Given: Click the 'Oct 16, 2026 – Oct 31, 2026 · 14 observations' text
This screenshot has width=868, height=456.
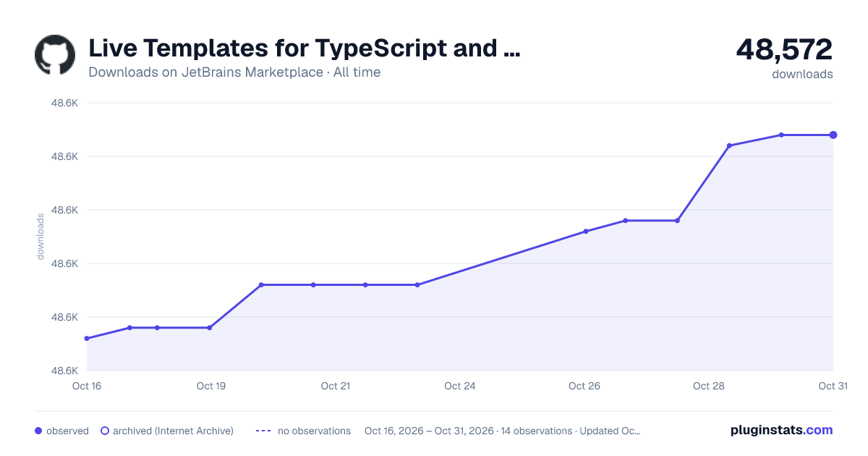Looking at the screenshot, I should coord(468,431).
